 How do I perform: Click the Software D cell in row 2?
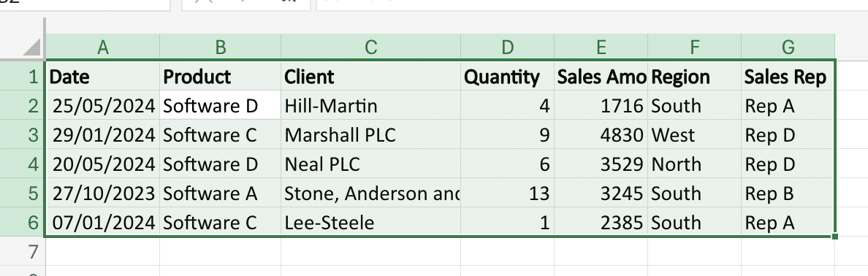[221, 106]
